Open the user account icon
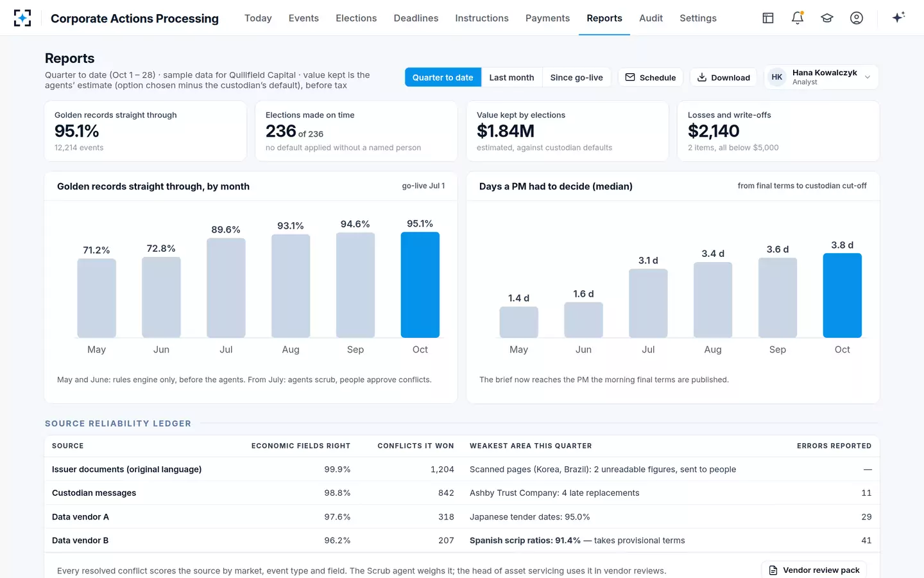The image size is (924, 578). 857,18
